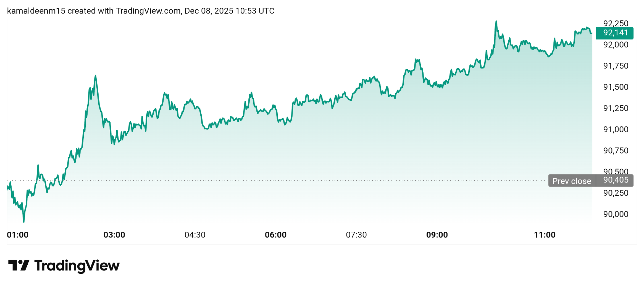Click the chart attribution header text
Screen dimensions: 644x287
click(140, 11)
